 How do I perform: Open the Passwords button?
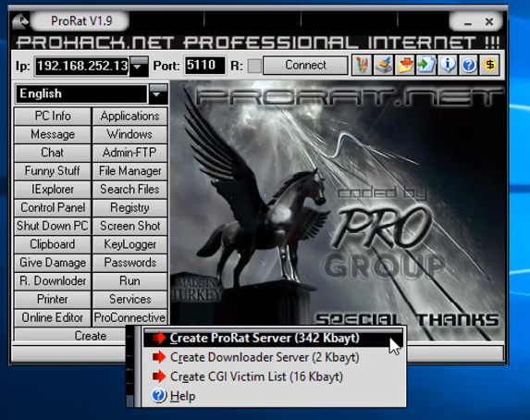pos(129,263)
